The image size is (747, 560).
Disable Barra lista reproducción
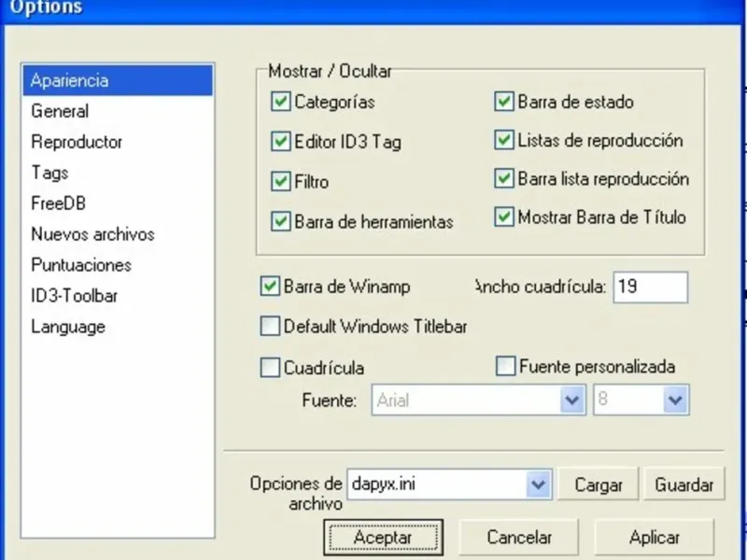click(504, 178)
